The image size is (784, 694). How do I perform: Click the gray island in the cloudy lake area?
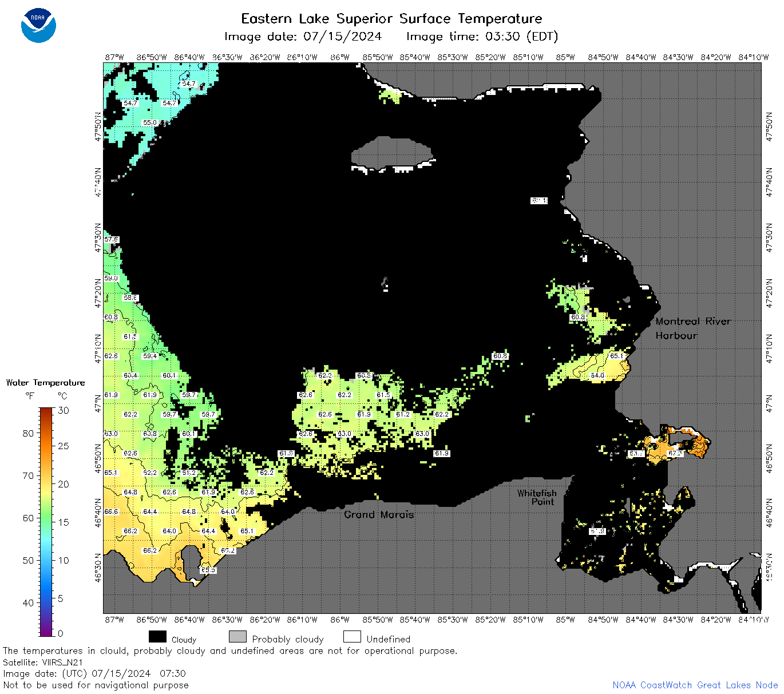pos(392,153)
